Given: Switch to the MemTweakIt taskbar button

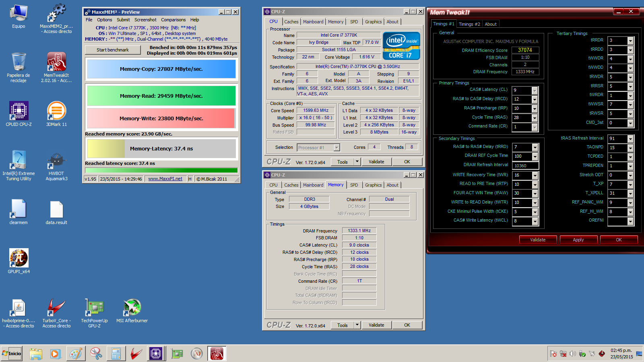Looking at the screenshot, I should [217, 354].
